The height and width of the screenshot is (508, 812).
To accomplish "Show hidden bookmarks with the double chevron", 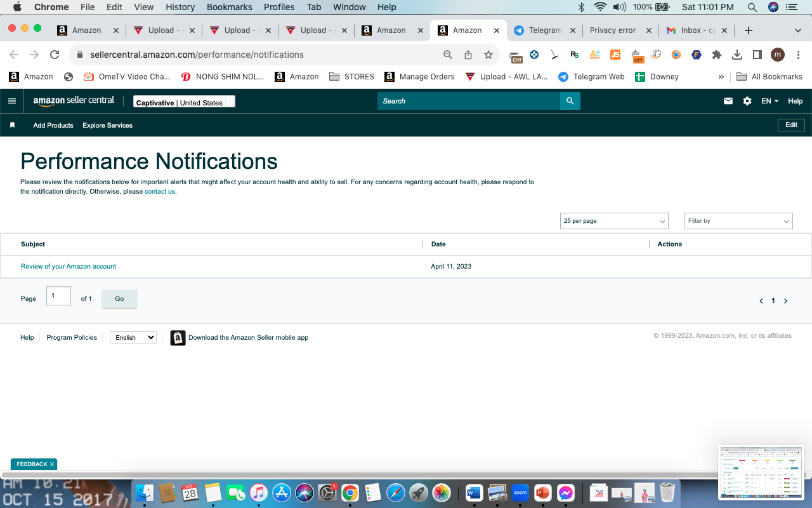I will click(721, 77).
